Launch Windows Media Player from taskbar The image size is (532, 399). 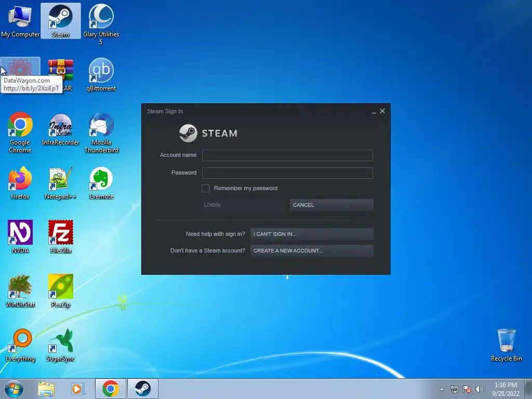pyautogui.click(x=77, y=389)
